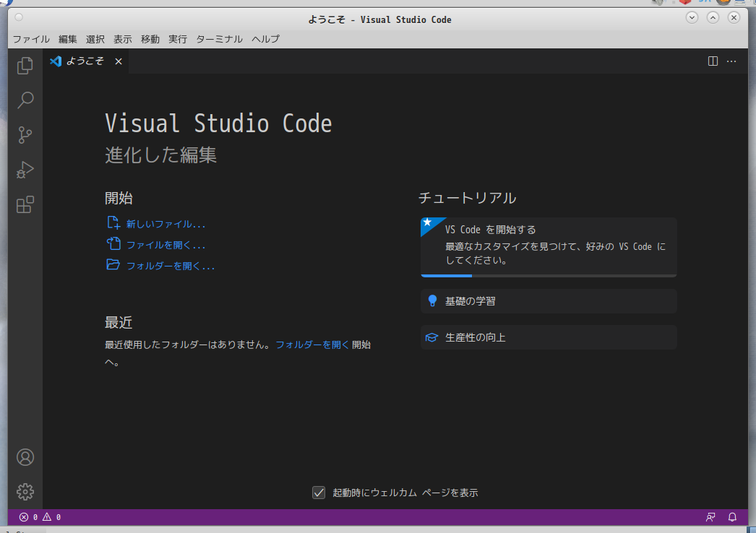Click the walkthrough progress bar under VS Code を開始する
The image size is (756, 533).
tap(549, 276)
